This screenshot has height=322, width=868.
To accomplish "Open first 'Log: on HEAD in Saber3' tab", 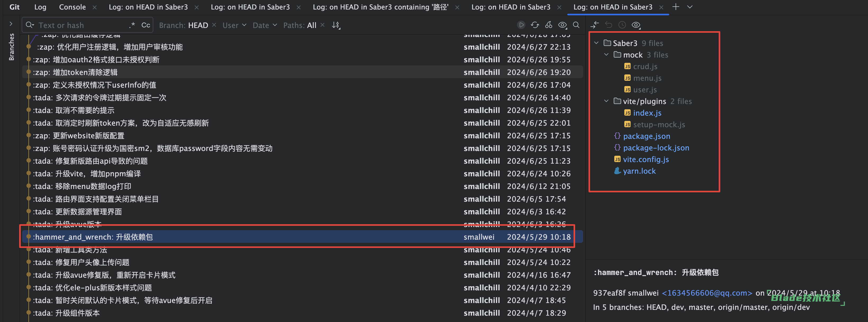I will point(148,7).
